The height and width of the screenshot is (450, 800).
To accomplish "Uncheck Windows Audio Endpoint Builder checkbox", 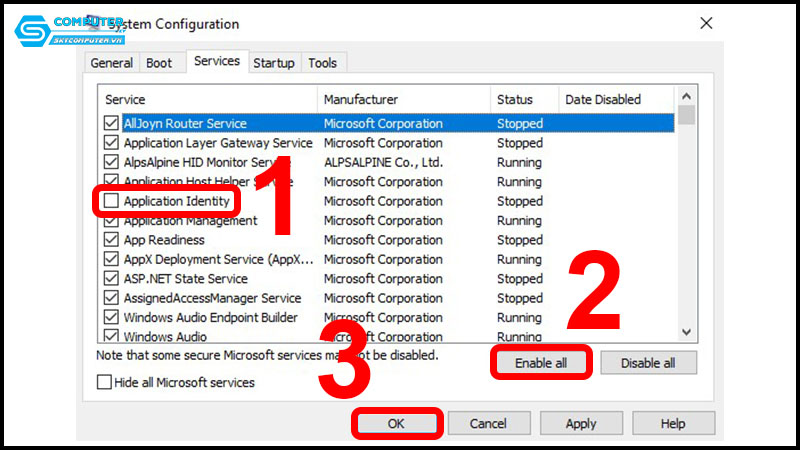I will tap(110, 318).
